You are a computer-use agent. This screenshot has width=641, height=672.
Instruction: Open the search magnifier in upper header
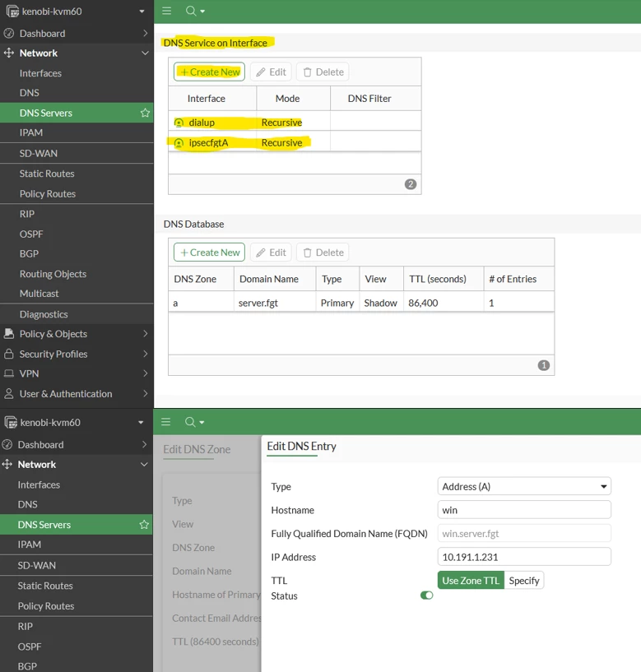click(x=191, y=11)
